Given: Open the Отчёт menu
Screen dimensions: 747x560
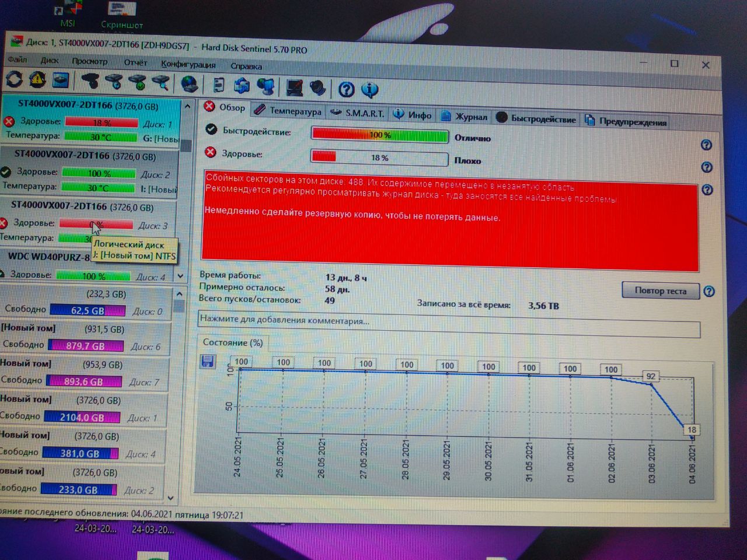Looking at the screenshot, I should pos(135,62).
